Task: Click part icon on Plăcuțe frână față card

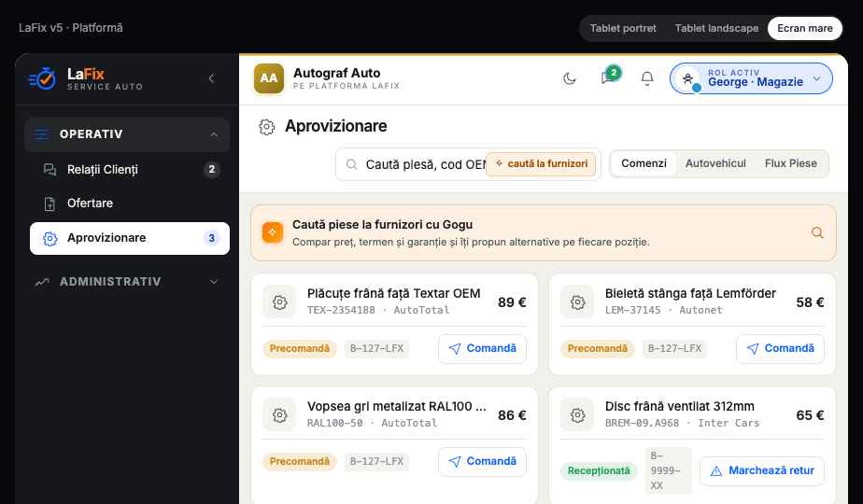Action: (279, 302)
